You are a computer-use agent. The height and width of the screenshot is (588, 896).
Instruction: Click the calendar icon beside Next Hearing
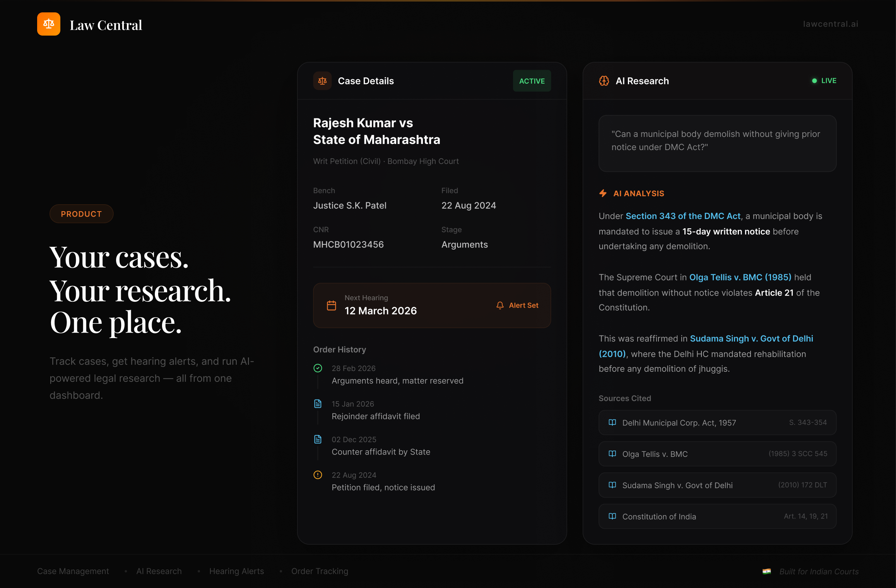[x=331, y=305]
